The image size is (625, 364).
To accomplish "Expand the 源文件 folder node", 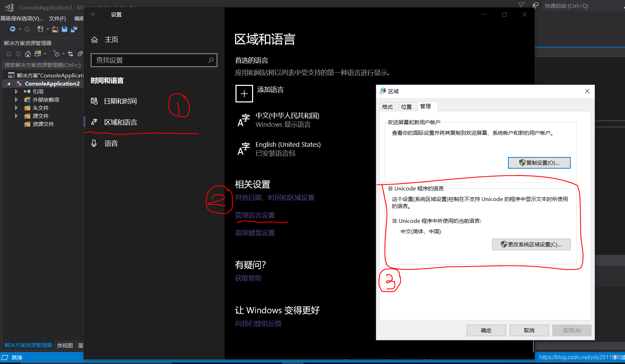I will coord(16,116).
